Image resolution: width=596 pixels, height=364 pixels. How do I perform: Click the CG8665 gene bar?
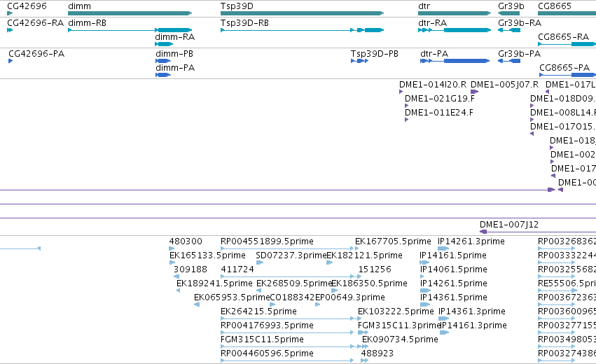coord(567,13)
